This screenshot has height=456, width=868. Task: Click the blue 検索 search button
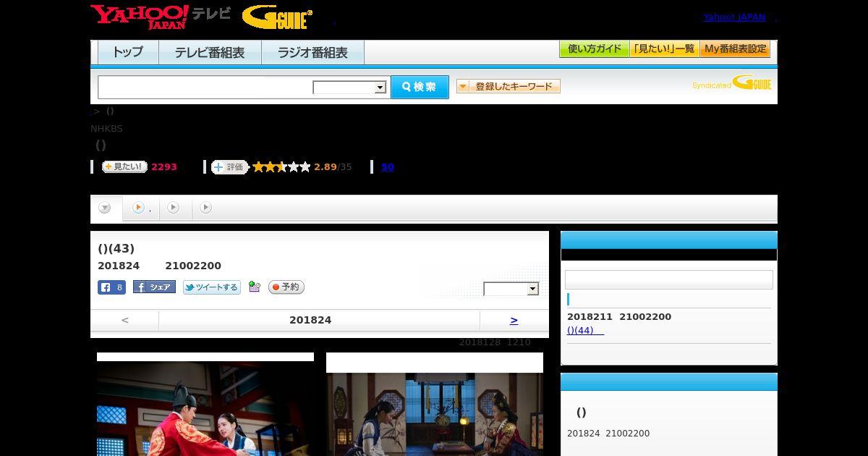420,87
